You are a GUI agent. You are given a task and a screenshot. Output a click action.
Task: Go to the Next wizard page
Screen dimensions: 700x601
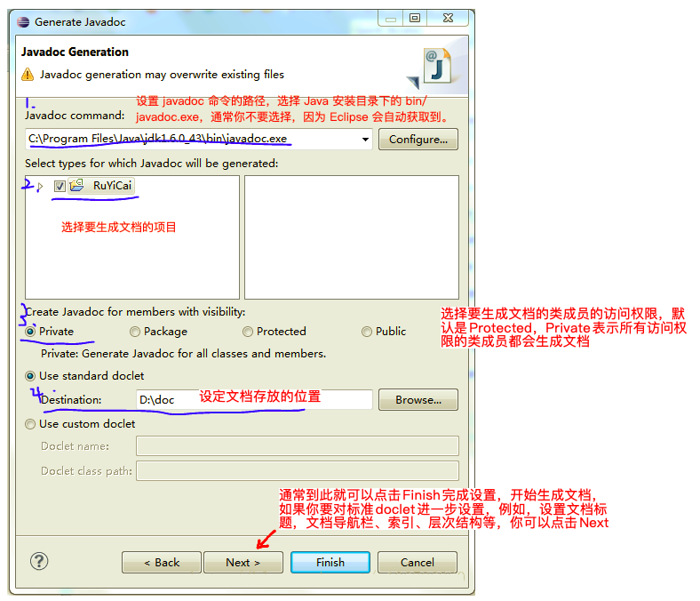(243, 563)
